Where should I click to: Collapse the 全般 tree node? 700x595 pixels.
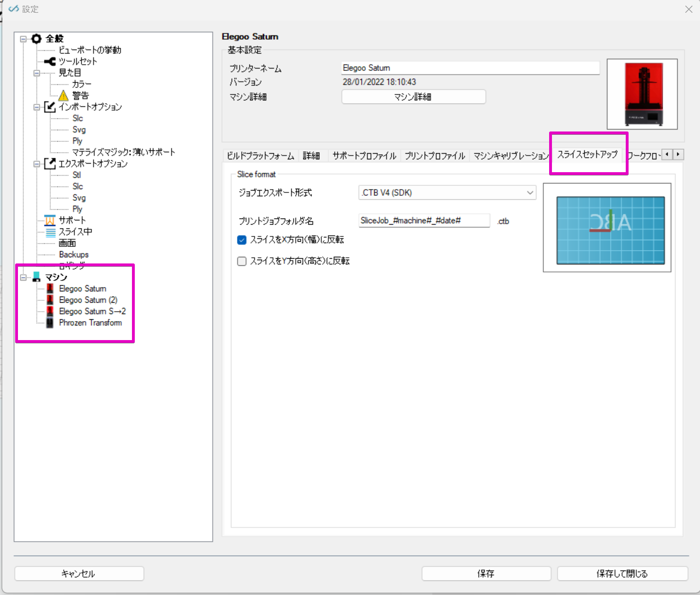coord(23,39)
